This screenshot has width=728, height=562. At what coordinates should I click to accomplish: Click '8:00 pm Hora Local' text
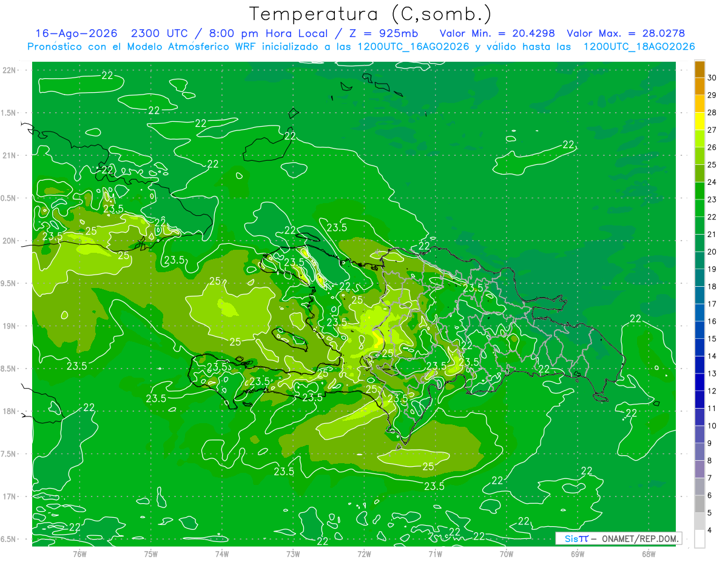tap(268, 33)
